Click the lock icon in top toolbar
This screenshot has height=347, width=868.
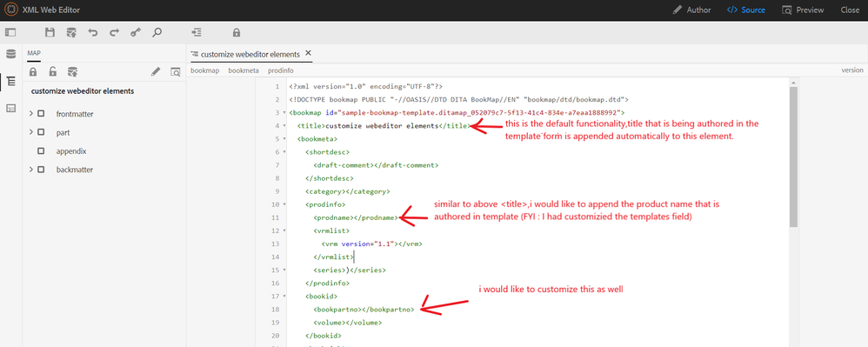[x=237, y=33]
